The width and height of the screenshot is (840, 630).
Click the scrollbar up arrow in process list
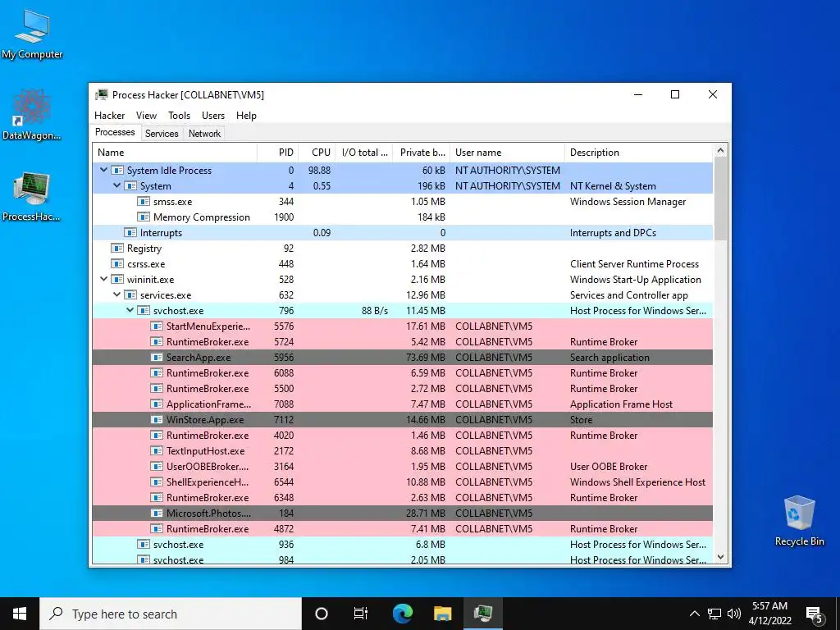[x=720, y=151]
